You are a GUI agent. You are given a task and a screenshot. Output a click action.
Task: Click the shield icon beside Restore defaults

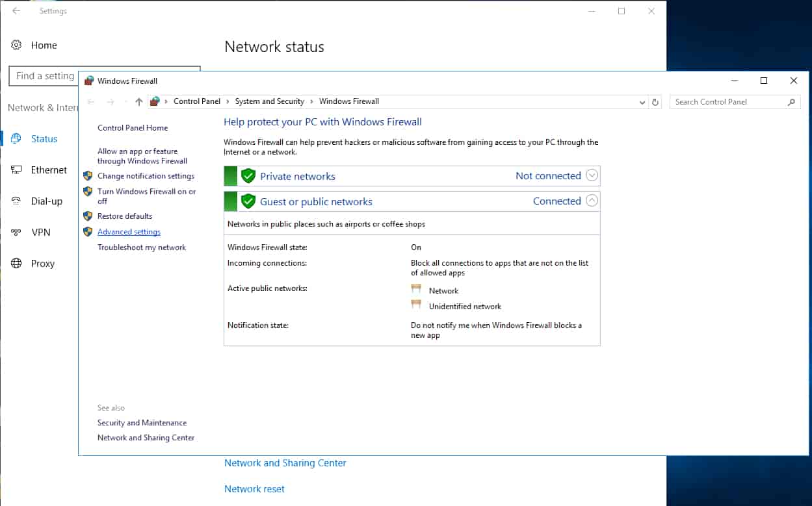88,216
